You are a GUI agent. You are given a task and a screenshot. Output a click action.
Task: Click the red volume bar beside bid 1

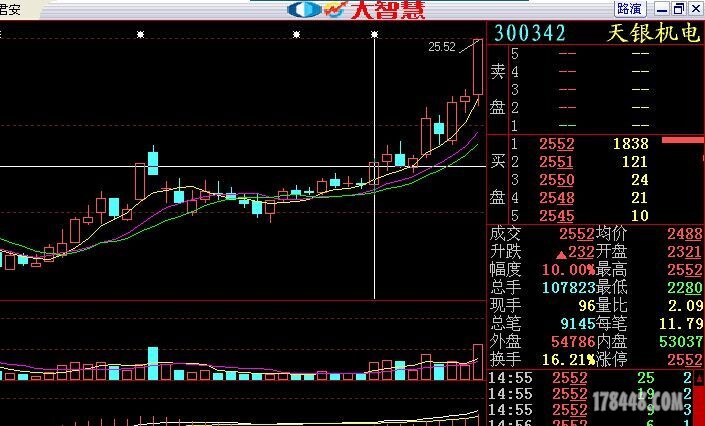683,140
